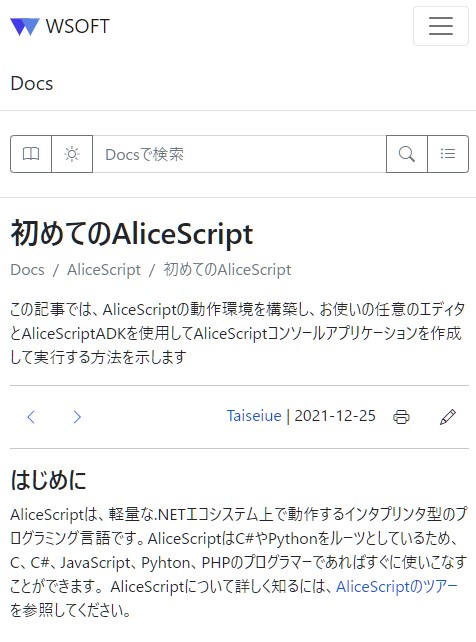Open author Taiseiue's profile link
The width and height of the screenshot is (476, 642).
pyautogui.click(x=254, y=416)
